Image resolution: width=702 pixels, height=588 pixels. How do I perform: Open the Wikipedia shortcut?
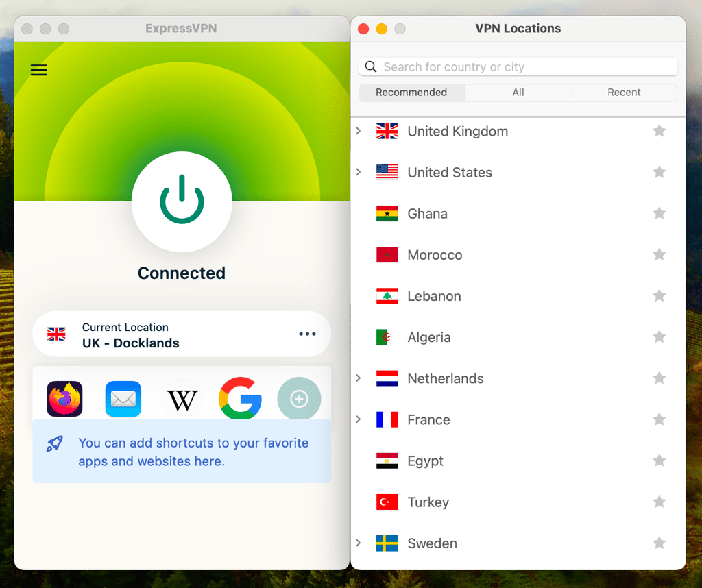coord(182,399)
